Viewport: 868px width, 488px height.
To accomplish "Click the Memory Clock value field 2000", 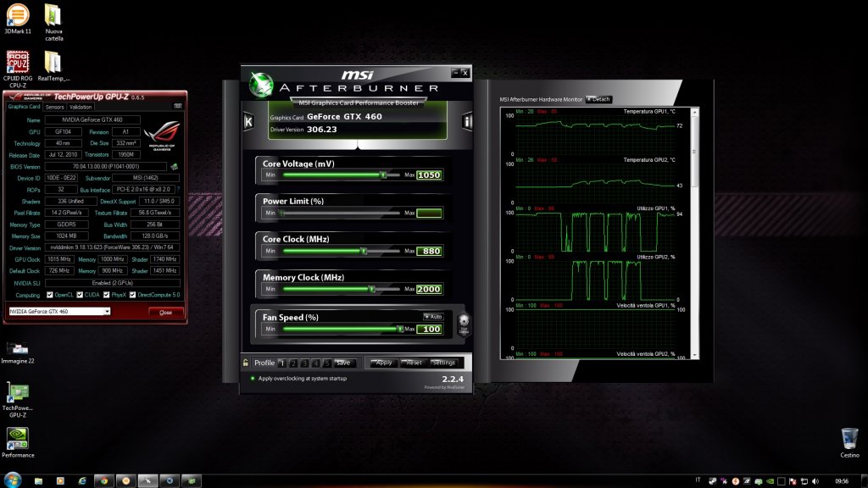I will (x=429, y=289).
